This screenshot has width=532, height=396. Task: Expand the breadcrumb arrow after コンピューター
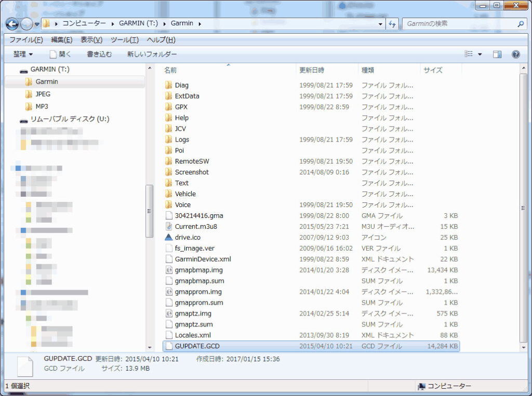pyautogui.click(x=112, y=24)
